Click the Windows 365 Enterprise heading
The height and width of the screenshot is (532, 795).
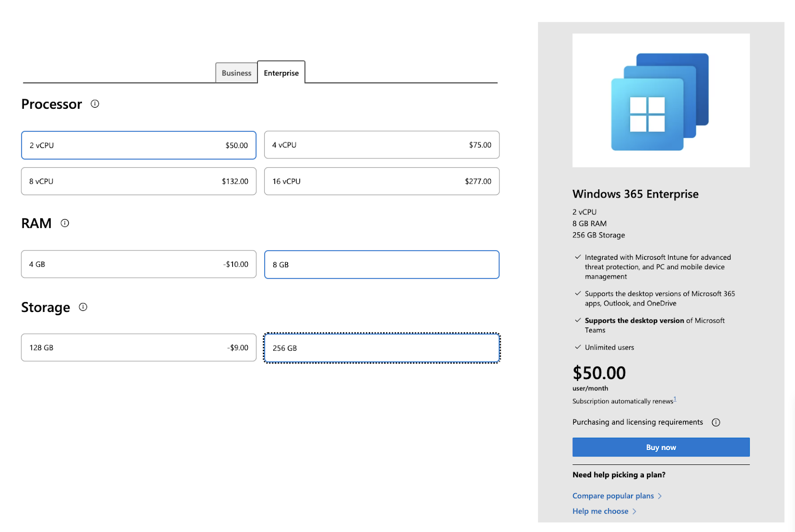click(x=636, y=194)
